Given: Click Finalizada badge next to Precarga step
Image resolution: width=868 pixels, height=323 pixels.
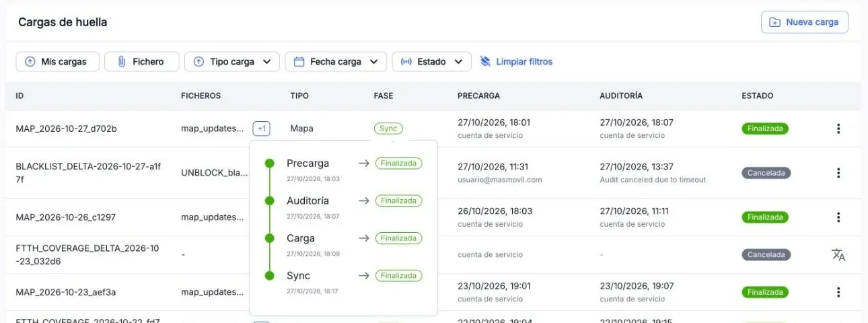Looking at the screenshot, I should pyautogui.click(x=399, y=163).
